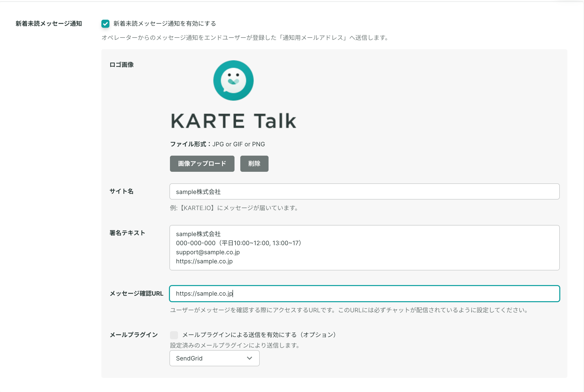Click the メッセージ確認URL label
Screen dimensions: 584x392
click(136, 294)
